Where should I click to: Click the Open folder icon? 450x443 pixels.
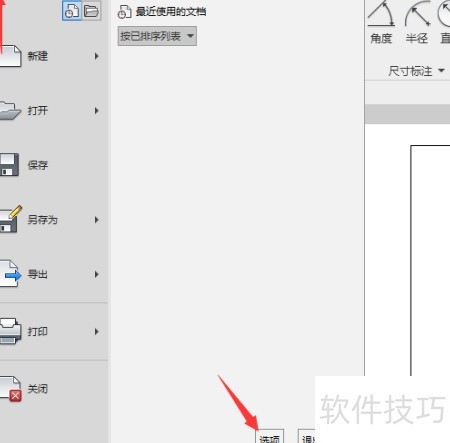pos(10,111)
